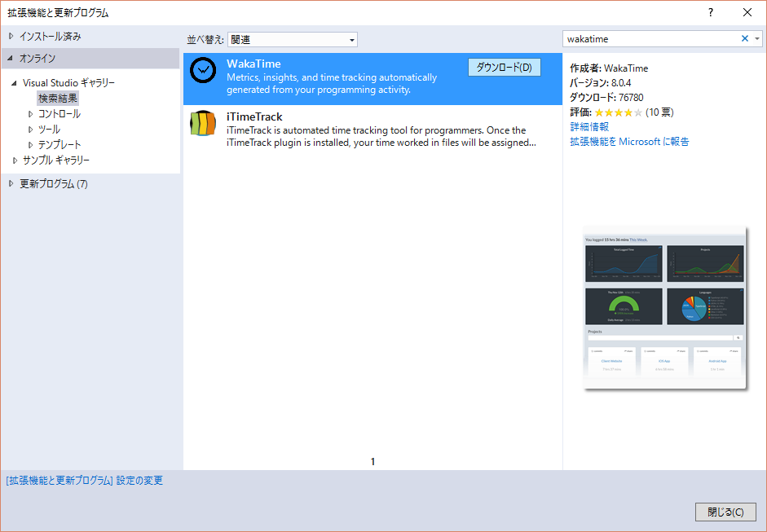
Task: Click the WakaTime extension clock icon
Action: 203,70
